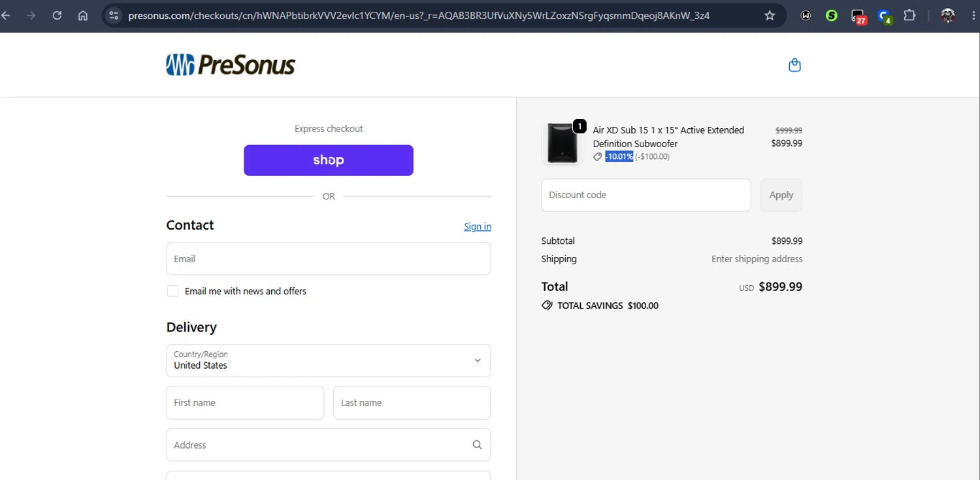Image resolution: width=980 pixels, height=480 pixels.
Task: Click the (-$100.00) discount amount text
Action: coord(652,157)
